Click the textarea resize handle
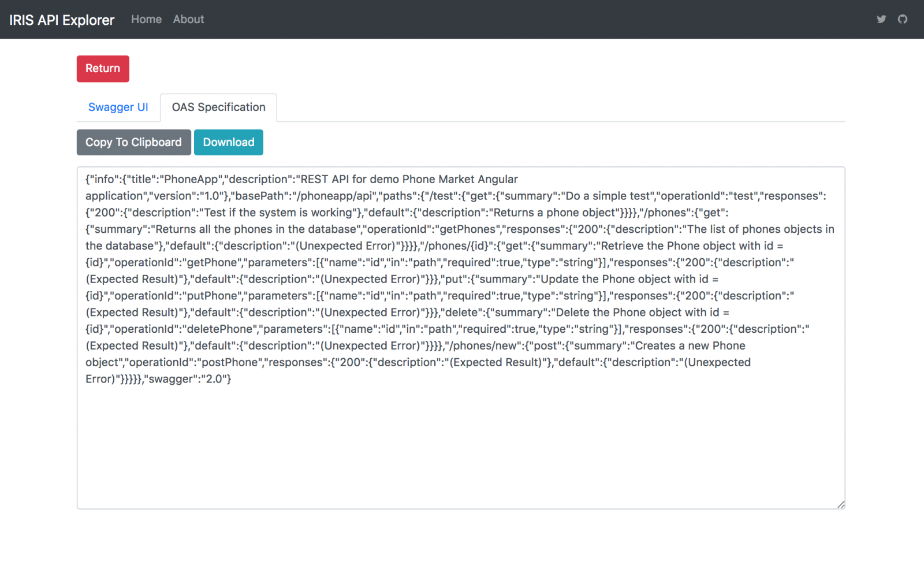Viewport: 924px width, 576px height. coord(841,504)
